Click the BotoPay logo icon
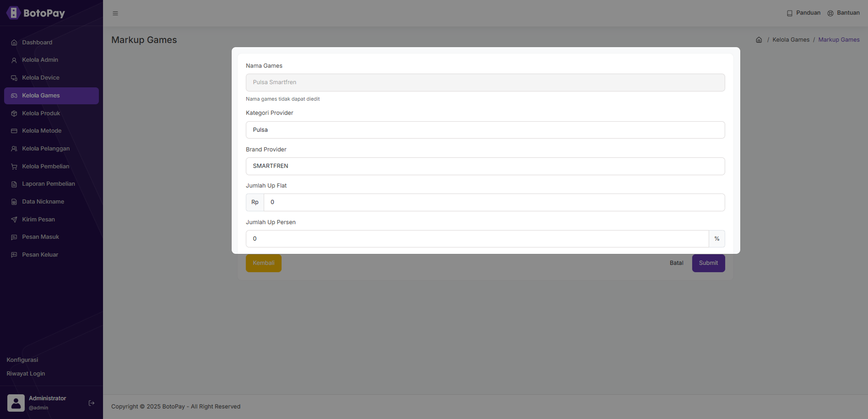This screenshot has height=419, width=868. [13, 13]
